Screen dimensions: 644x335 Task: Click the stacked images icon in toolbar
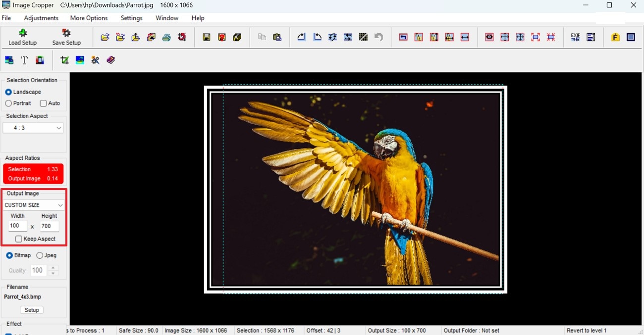151,37
